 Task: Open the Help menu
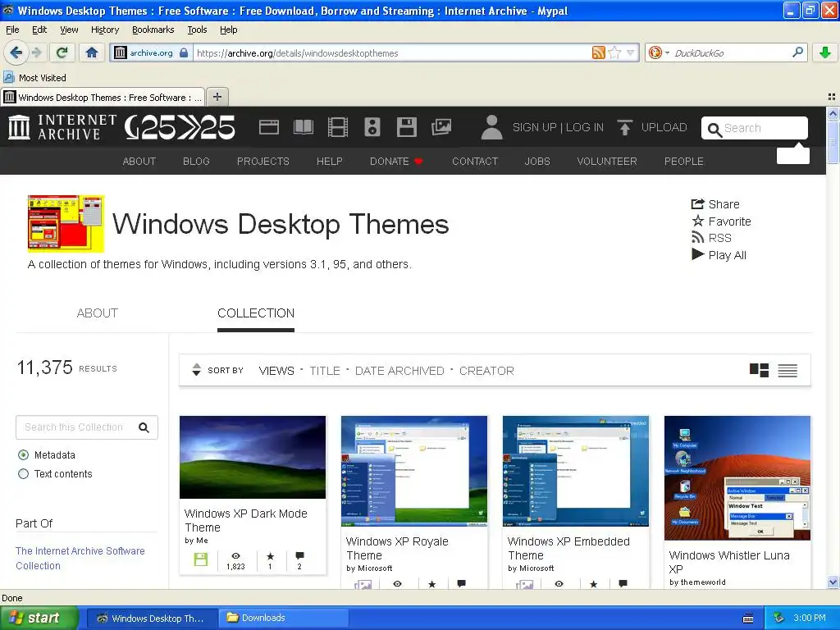(x=228, y=30)
